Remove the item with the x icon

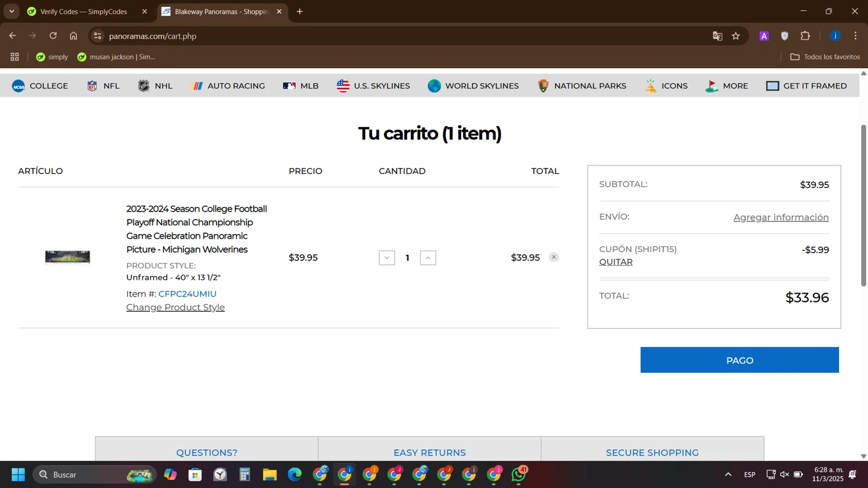554,257
